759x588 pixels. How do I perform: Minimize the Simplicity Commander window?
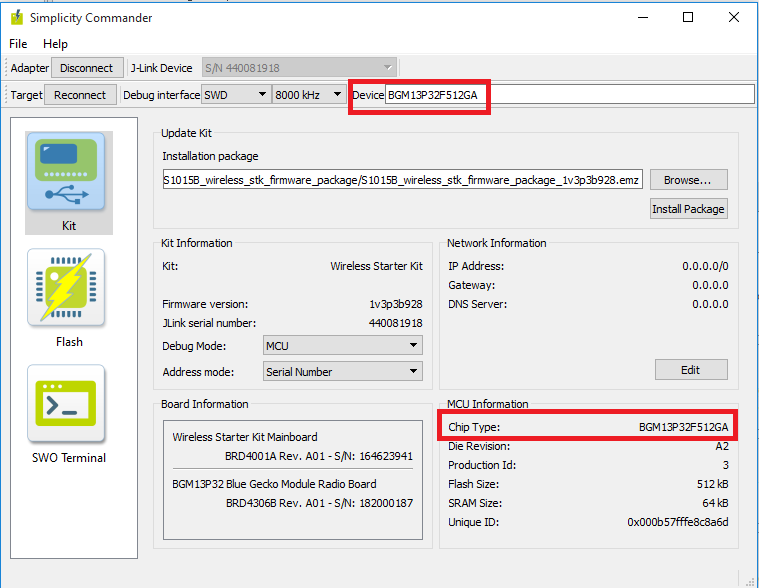(x=642, y=17)
